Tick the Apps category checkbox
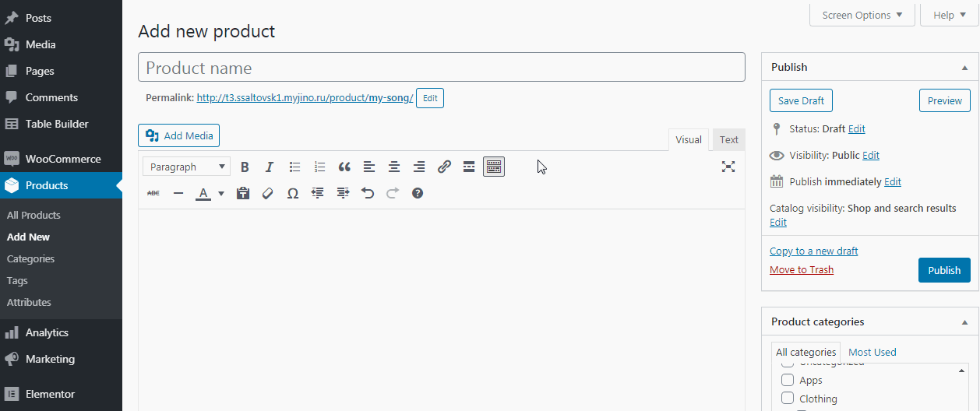The height and width of the screenshot is (411, 980). click(788, 381)
